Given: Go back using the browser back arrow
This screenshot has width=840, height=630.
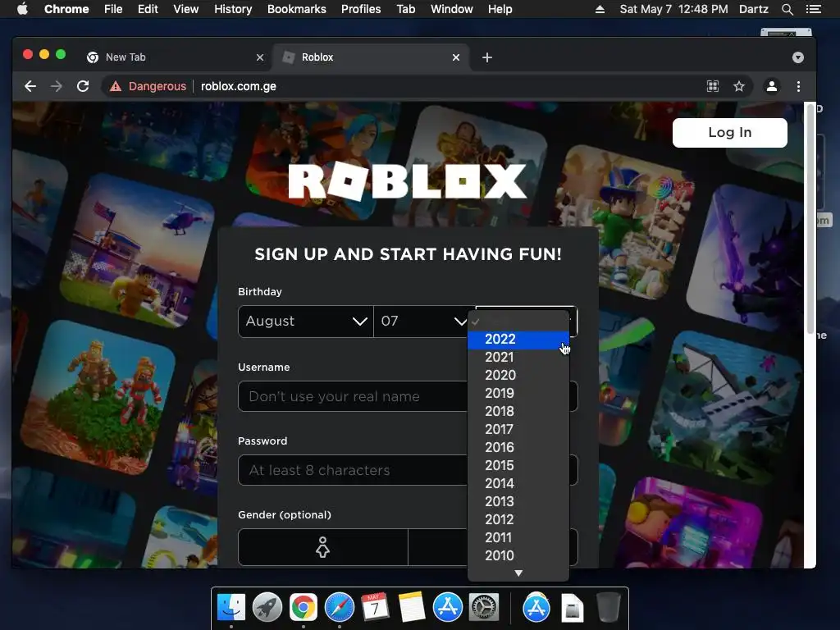Looking at the screenshot, I should [x=30, y=86].
